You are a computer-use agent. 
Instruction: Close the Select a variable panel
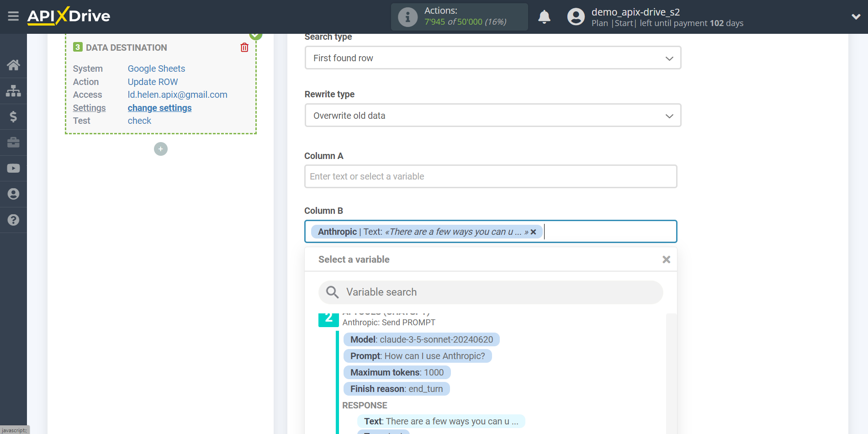666,259
